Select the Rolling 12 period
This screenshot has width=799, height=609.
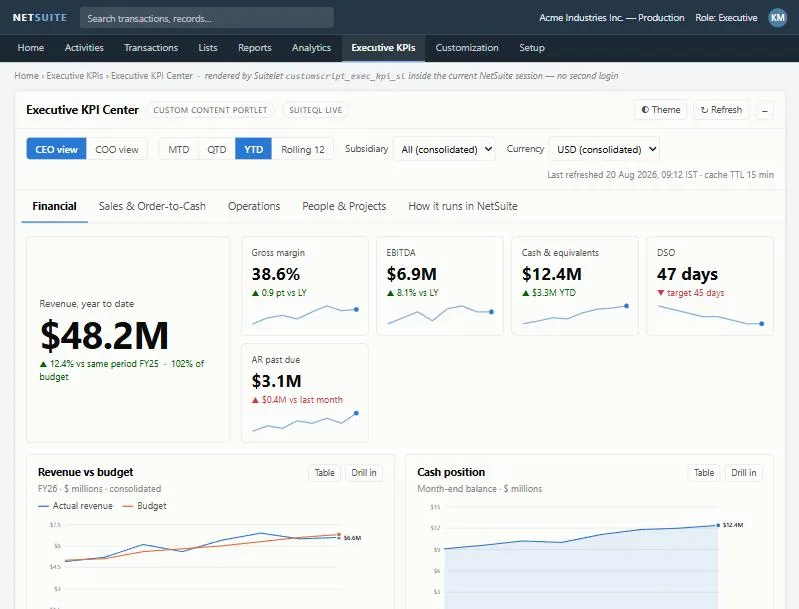(303, 149)
